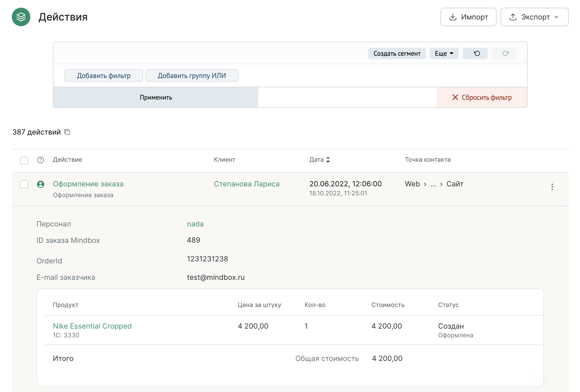
Task: Click the redo arrow icon
Action: coord(506,53)
